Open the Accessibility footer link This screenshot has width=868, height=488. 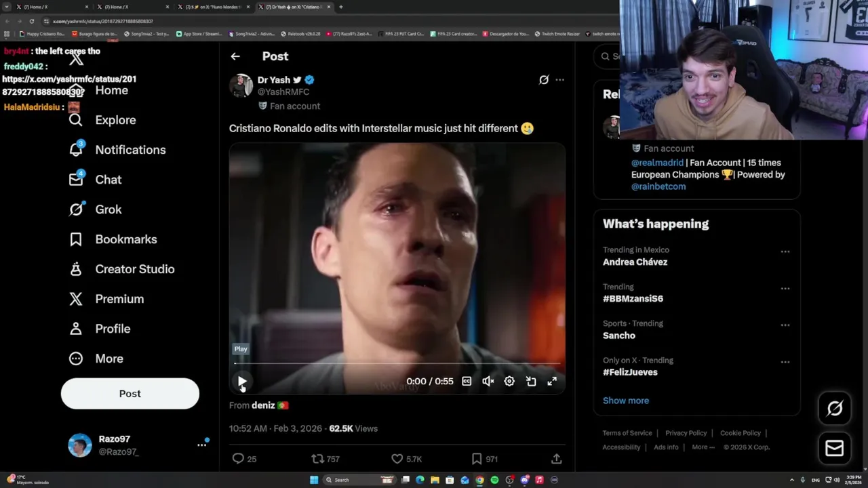point(621,447)
